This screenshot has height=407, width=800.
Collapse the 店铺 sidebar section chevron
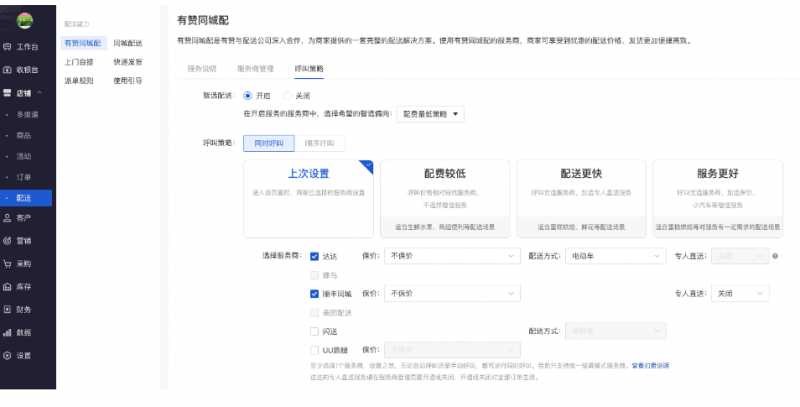click(39, 93)
